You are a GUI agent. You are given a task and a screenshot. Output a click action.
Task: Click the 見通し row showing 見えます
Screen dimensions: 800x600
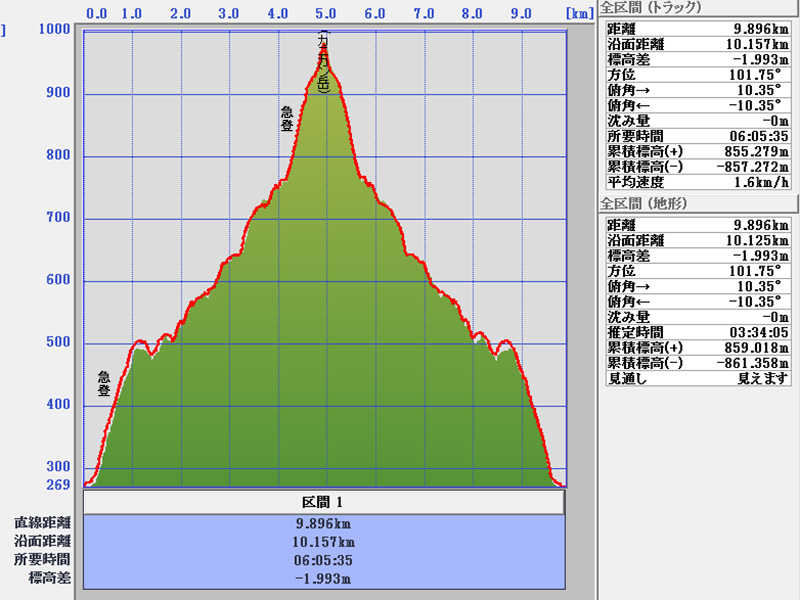coord(698,378)
